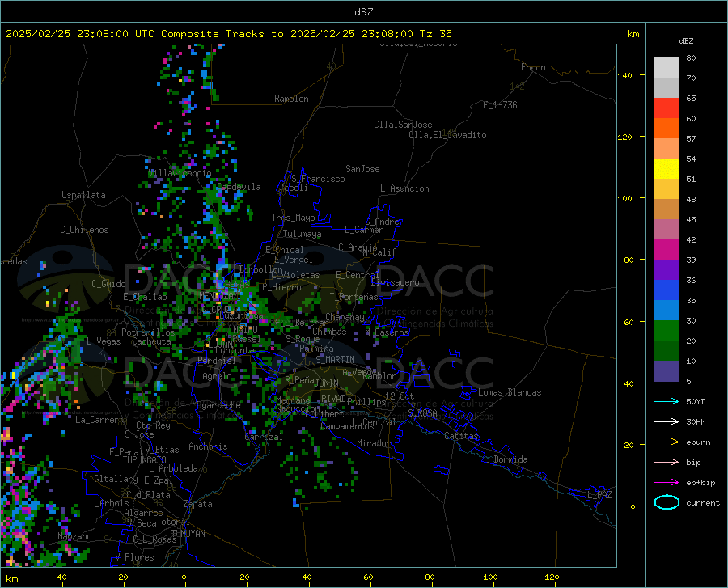Click the 'S_MARTIN' place label
The width and height of the screenshot is (728, 588).
point(335,360)
